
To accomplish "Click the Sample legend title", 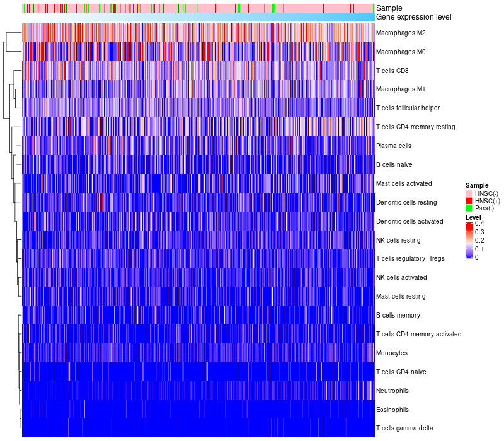I will pyautogui.click(x=477, y=185).
